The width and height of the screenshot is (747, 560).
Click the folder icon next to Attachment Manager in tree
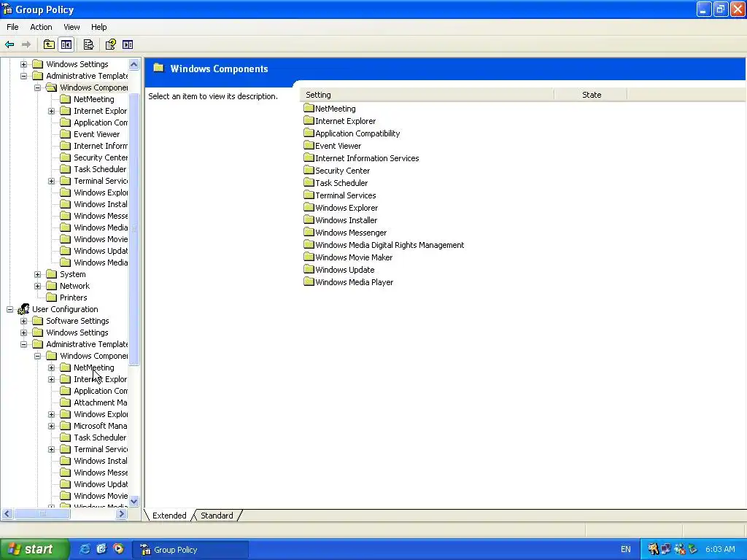click(65, 402)
